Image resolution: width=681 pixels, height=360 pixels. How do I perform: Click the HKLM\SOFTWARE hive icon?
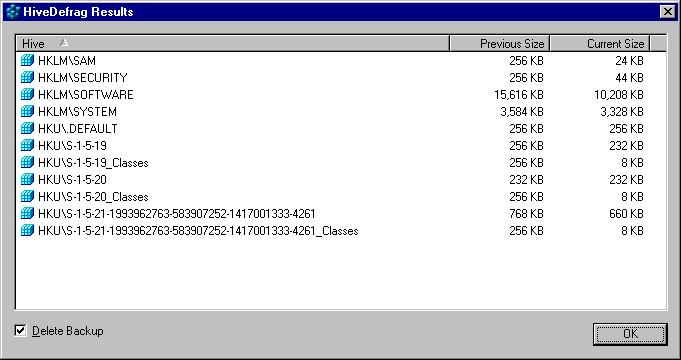27,94
